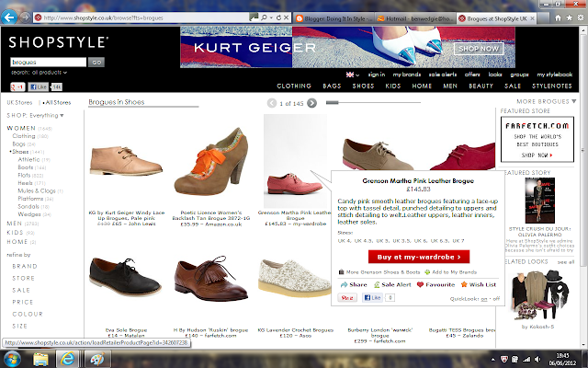This screenshot has height=368, width=588.
Task: Click Share in the product popup
Action: click(354, 284)
